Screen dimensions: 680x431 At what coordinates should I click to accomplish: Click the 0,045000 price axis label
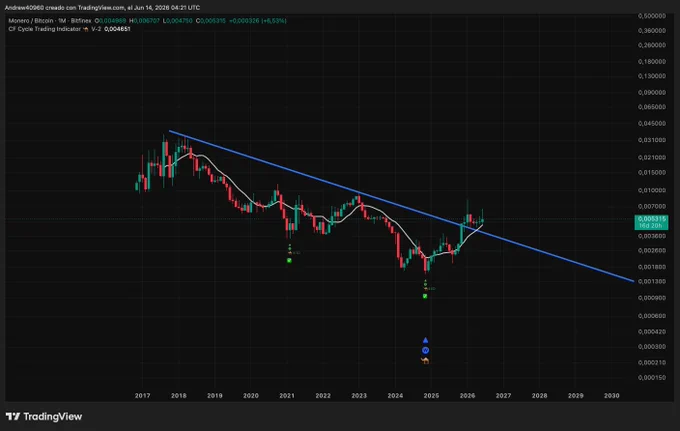[652, 124]
